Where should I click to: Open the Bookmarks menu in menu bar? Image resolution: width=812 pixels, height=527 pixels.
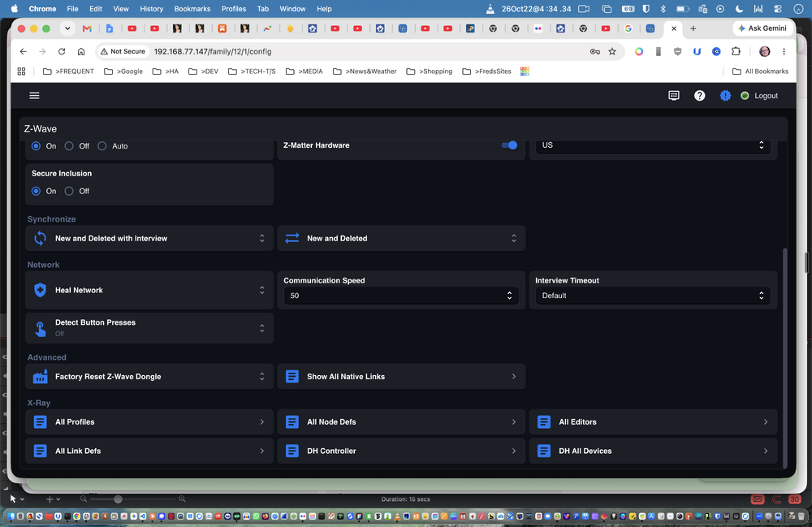[192, 9]
